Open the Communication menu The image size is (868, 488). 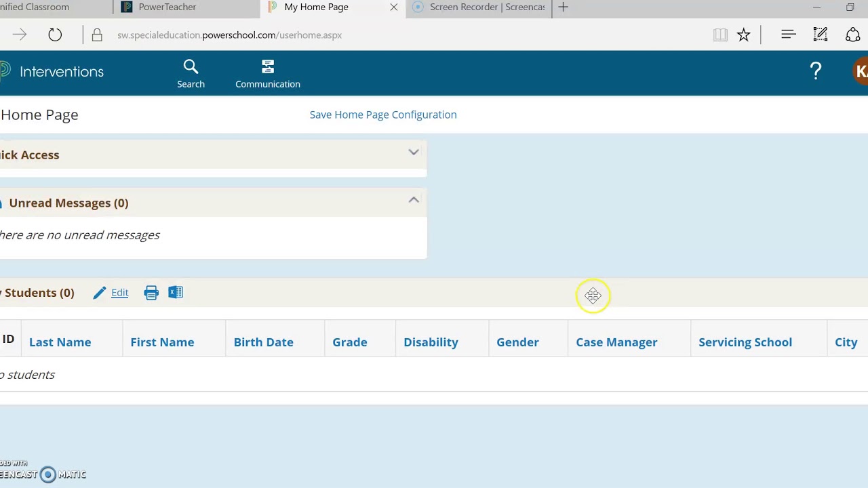click(x=268, y=74)
